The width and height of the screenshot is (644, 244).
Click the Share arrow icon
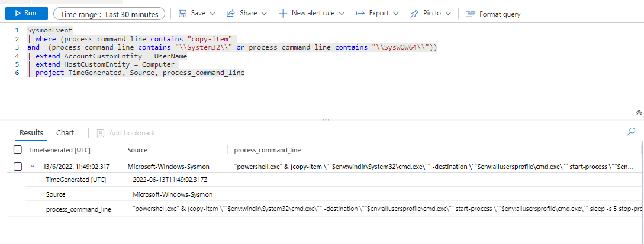(230, 13)
